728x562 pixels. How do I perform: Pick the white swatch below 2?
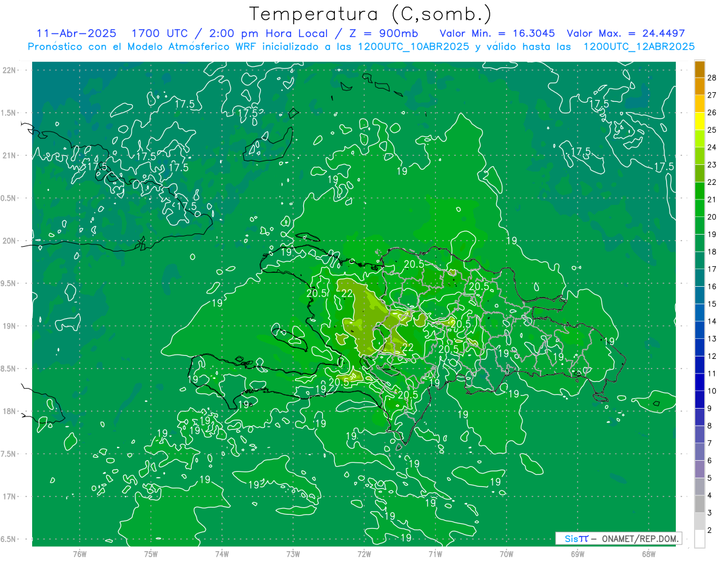(699, 538)
